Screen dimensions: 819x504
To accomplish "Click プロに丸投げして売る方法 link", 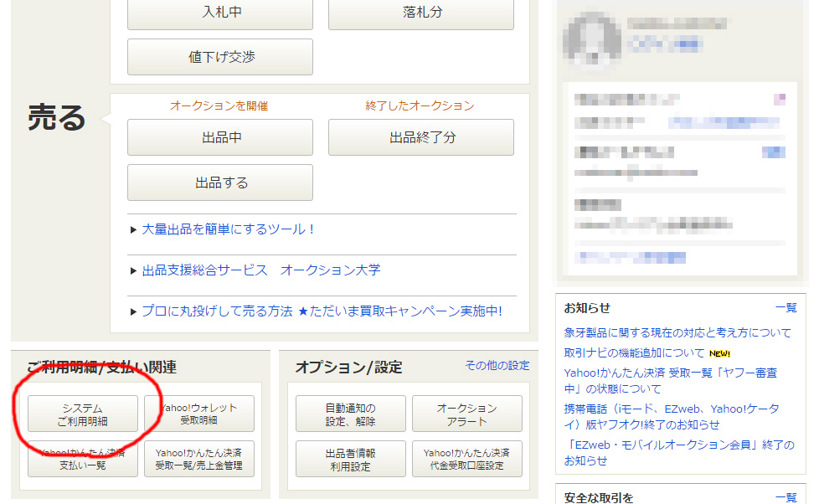I will [x=321, y=311].
